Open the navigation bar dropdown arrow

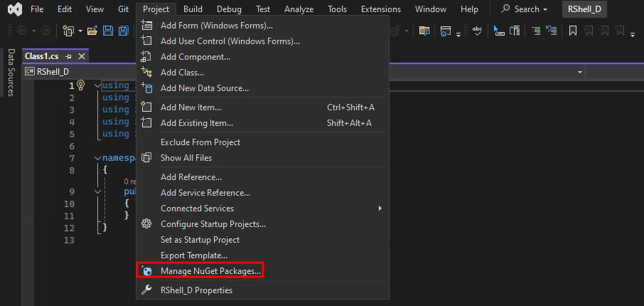580,72
